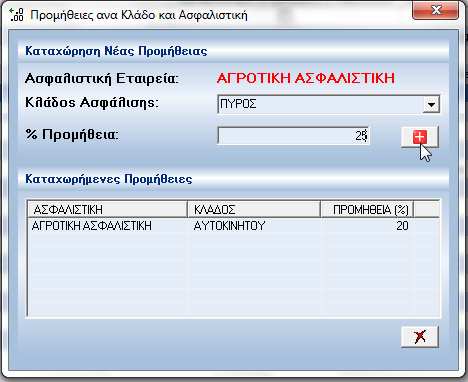Focus the % Προμήθεια input field
Screen dimensions: 468x382
(293, 136)
